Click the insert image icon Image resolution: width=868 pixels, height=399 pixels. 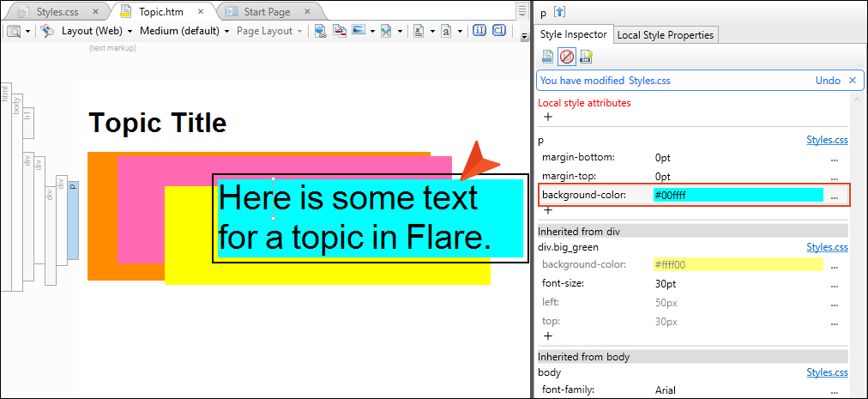coord(359,31)
